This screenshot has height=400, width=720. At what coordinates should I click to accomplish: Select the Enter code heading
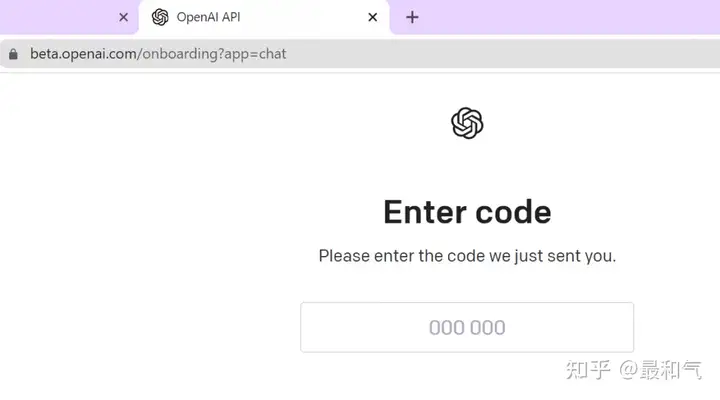pyautogui.click(x=467, y=212)
